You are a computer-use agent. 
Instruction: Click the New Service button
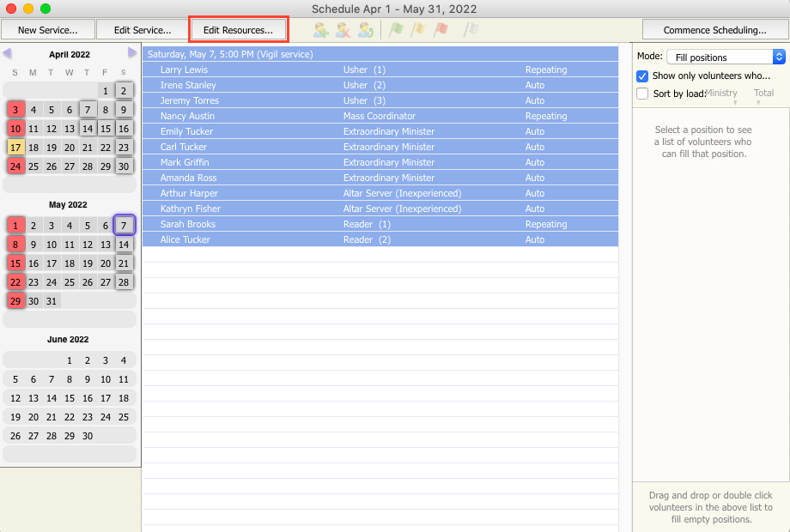point(47,30)
